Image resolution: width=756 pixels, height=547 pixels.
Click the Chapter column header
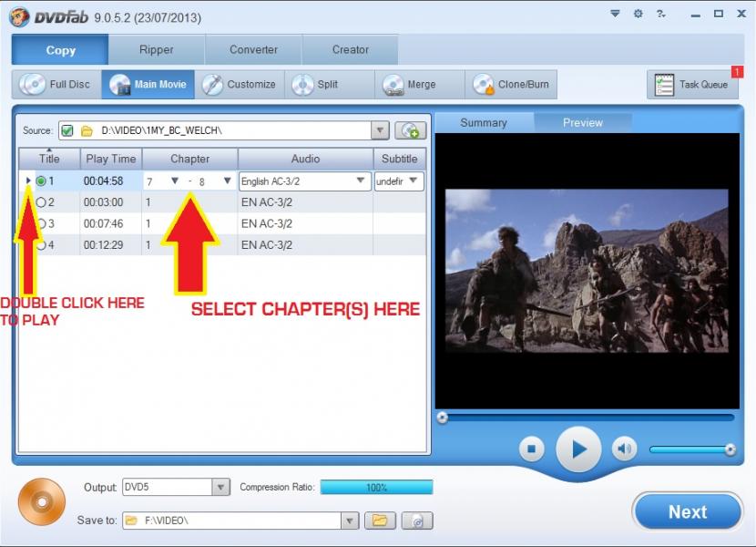click(190, 159)
